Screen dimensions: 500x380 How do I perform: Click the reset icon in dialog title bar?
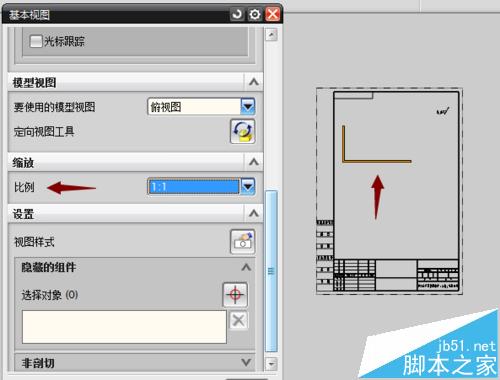tap(237, 14)
